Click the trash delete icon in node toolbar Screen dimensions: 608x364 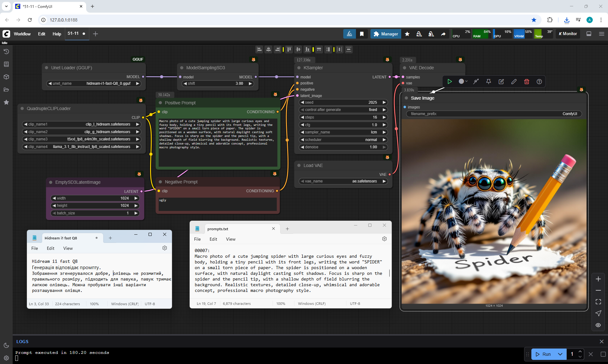[526, 82]
